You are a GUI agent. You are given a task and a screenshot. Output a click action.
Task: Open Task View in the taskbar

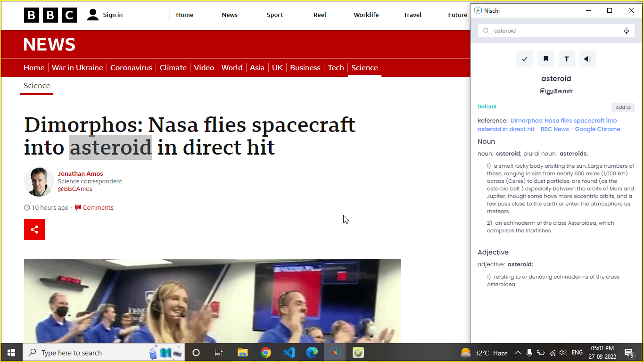pos(219,353)
